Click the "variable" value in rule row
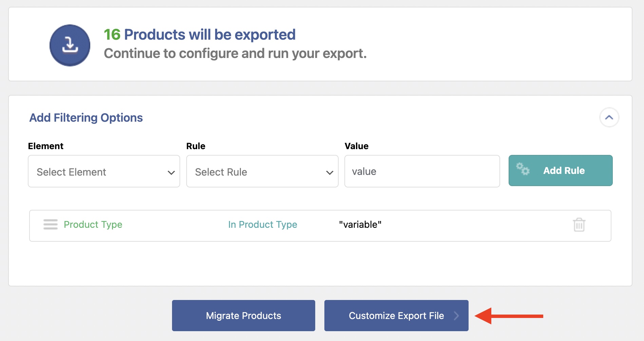 (360, 224)
